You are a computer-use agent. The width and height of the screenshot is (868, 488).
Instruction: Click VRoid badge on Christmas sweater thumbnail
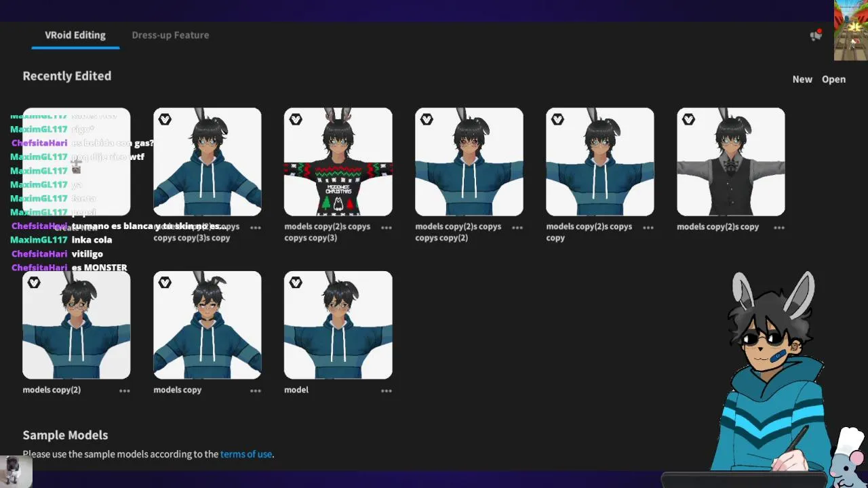pos(296,119)
